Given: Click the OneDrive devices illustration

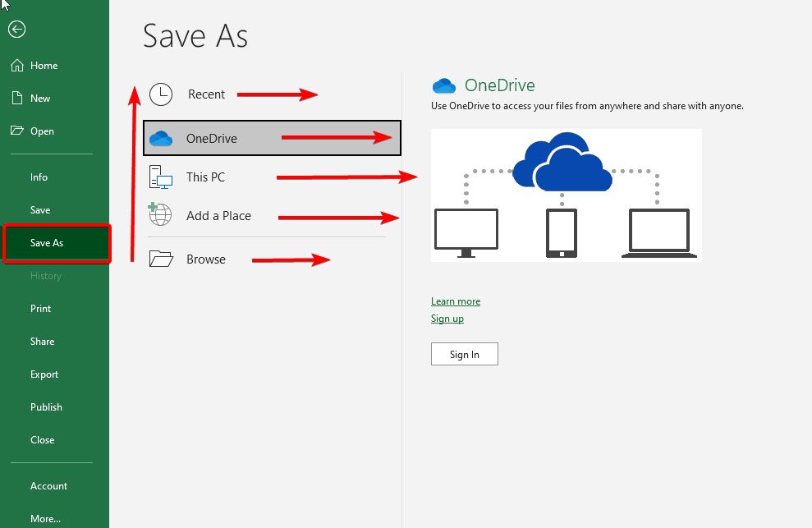Looking at the screenshot, I should click(566, 195).
